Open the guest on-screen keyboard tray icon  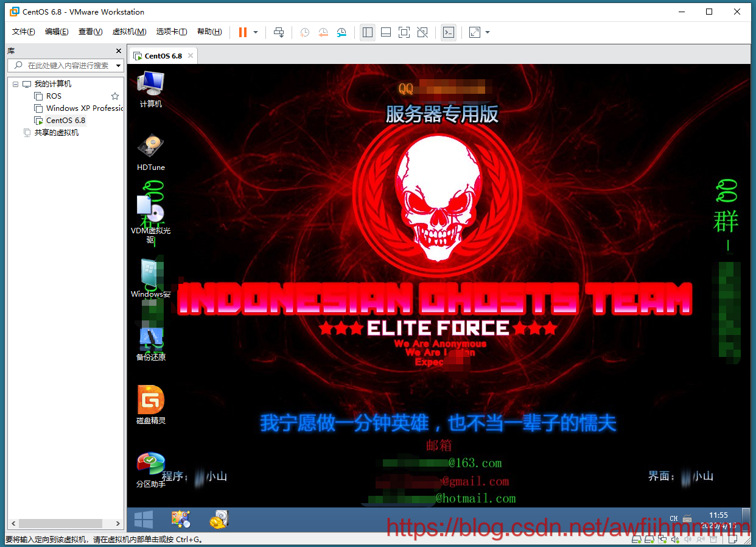(687, 519)
